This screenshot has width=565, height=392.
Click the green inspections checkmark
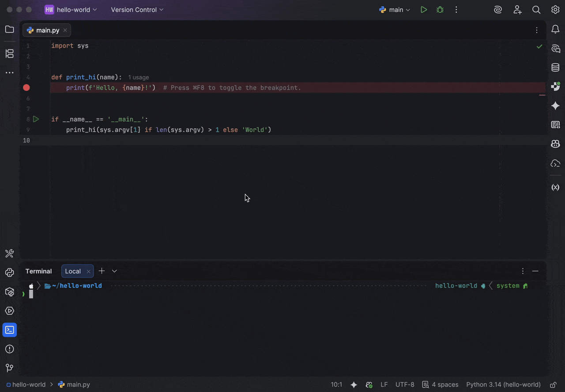tap(539, 46)
